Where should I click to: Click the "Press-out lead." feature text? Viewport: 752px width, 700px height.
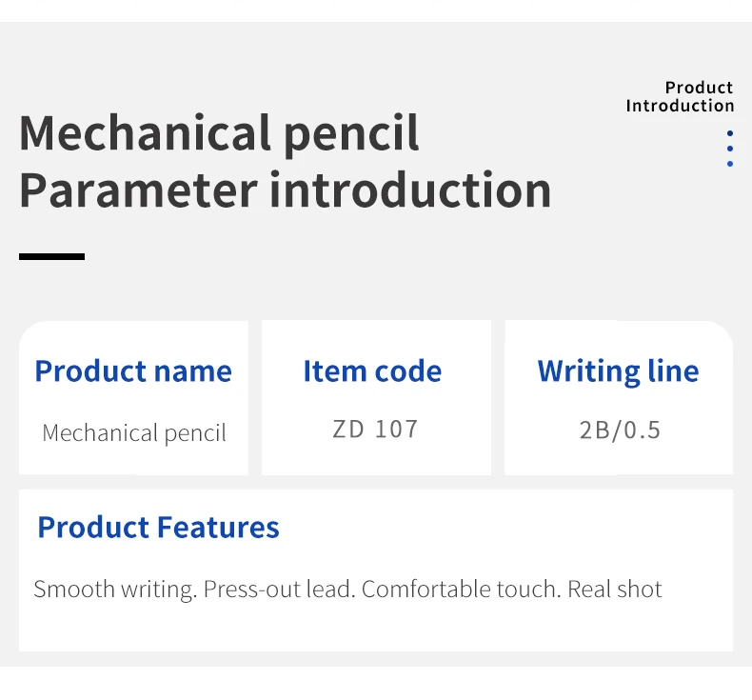click(279, 589)
